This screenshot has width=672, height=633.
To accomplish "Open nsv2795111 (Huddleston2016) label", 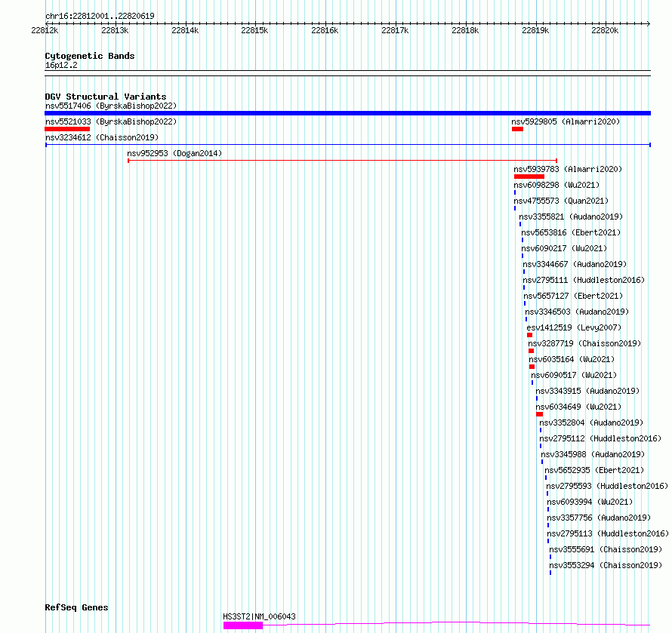I will click(x=584, y=280).
